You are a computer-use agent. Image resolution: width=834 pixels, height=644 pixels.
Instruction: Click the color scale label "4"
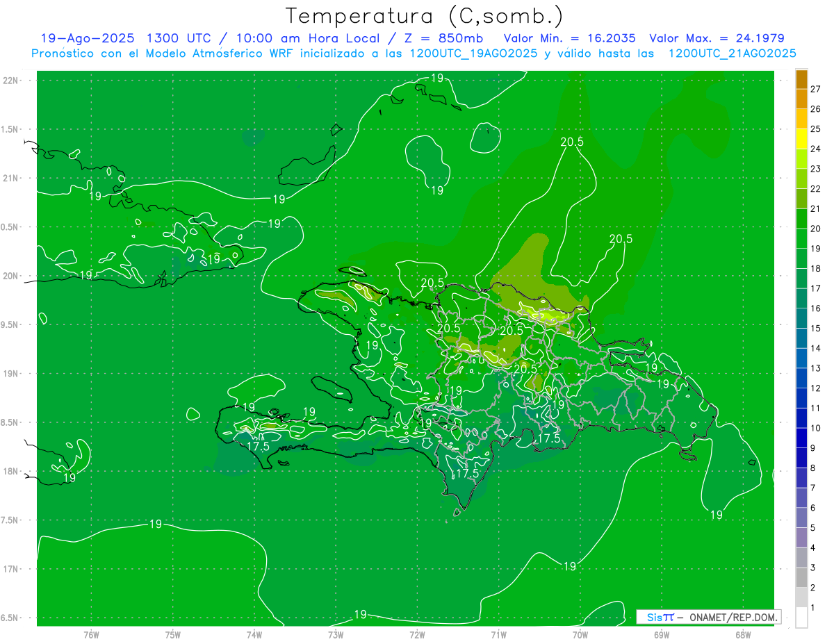tap(813, 548)
